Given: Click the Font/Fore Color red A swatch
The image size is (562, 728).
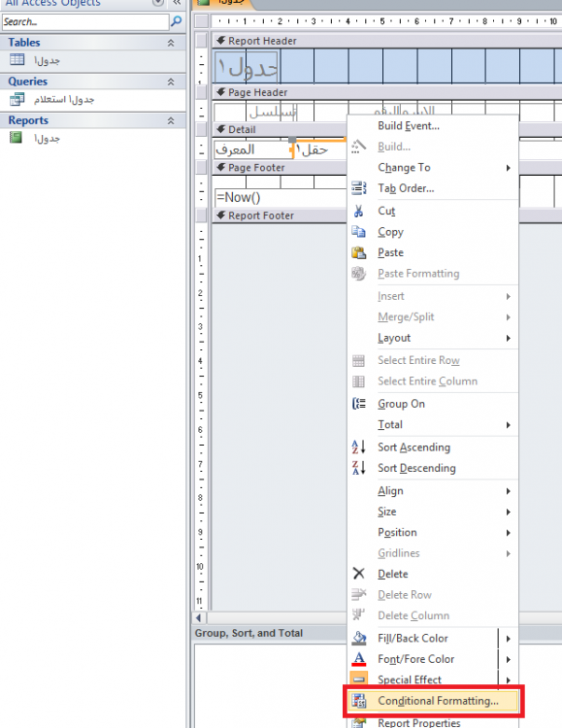Looking at the screenshot, I should pyautogui.click(x=358, y=659).
